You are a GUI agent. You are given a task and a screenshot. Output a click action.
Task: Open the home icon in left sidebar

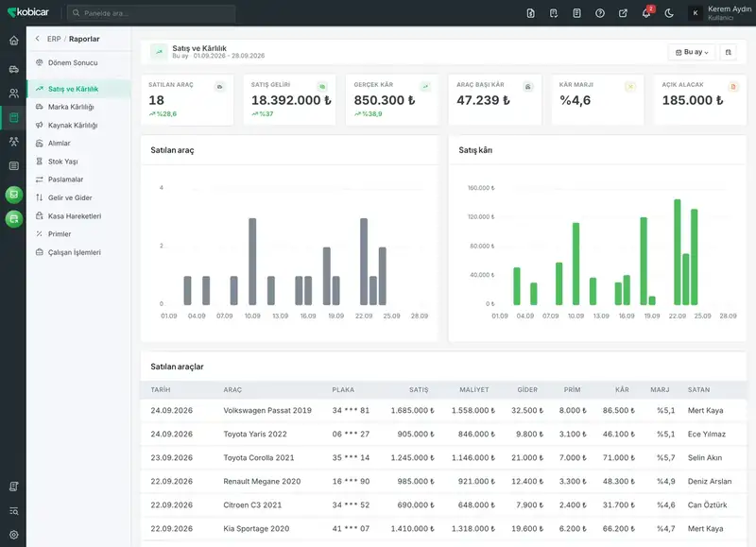click(13, 41)
